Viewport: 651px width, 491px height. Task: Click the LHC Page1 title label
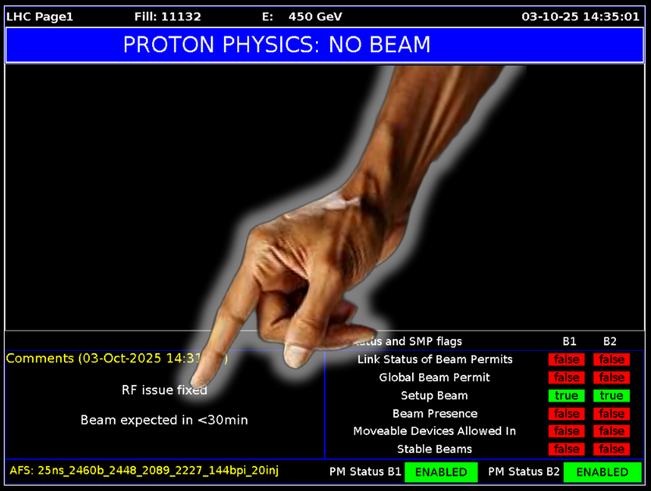click(40, 17)
